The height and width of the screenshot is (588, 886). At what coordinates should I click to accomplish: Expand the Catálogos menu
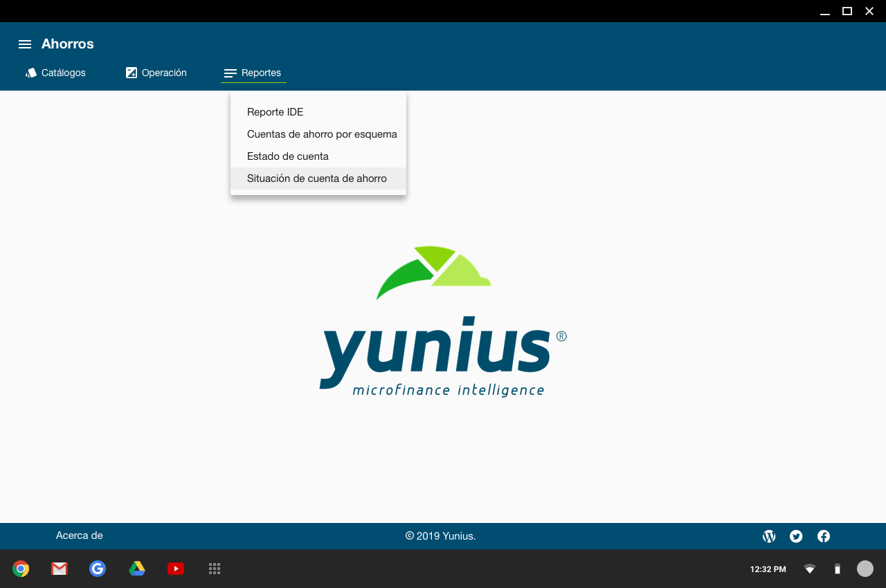click(x=56, y=73)
